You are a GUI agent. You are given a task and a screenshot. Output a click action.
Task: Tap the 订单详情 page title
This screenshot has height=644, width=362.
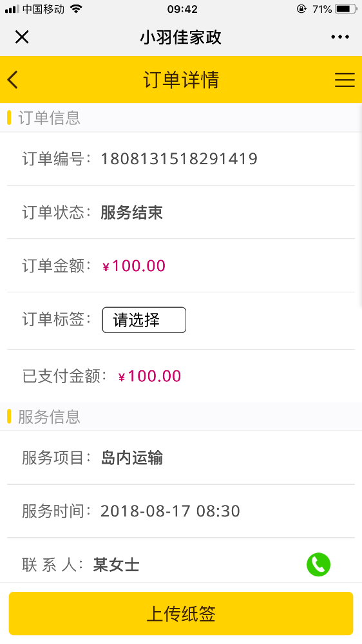181,80
